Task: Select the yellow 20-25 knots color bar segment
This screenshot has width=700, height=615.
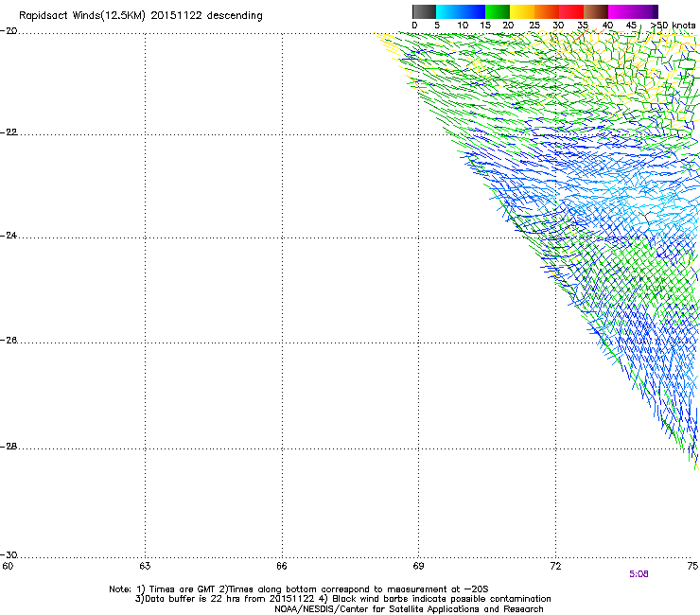Action: (x=522, y=11)
